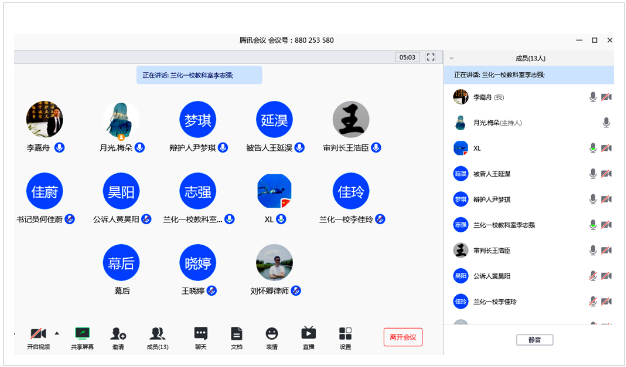This screenshot has height=367, width=626.
Task: Toggle the microphone of host 月光.梅朵 in the member list
Action: (606, 123)
